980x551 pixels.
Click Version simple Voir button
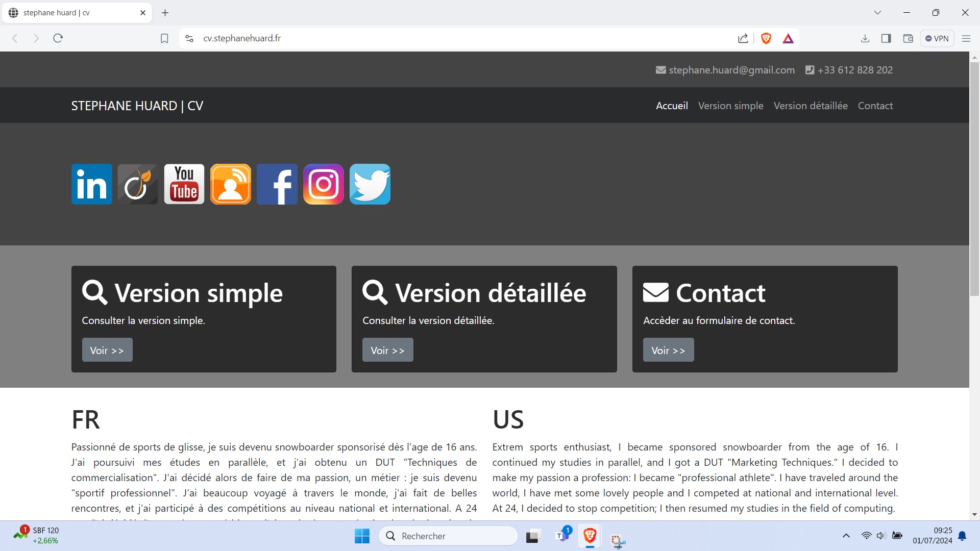coord(107,349)
